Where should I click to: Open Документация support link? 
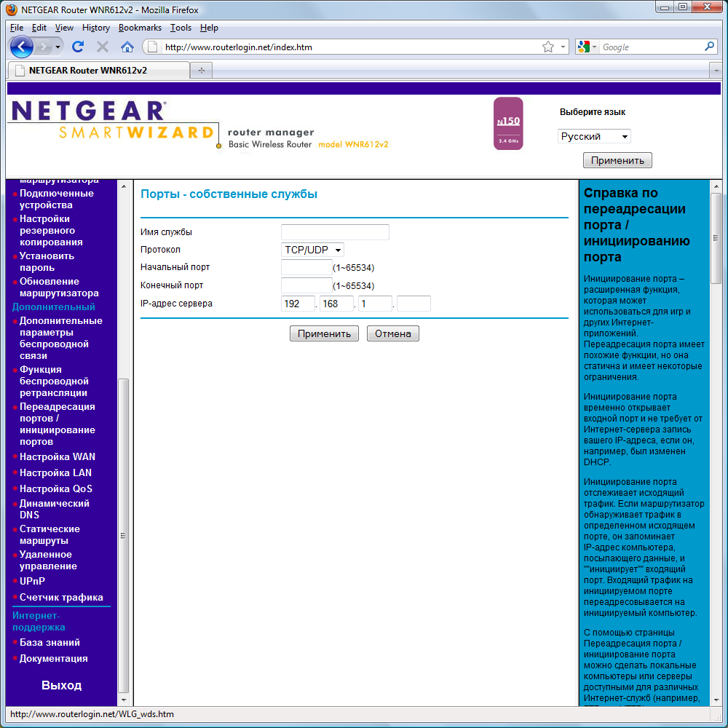(53, 659)
